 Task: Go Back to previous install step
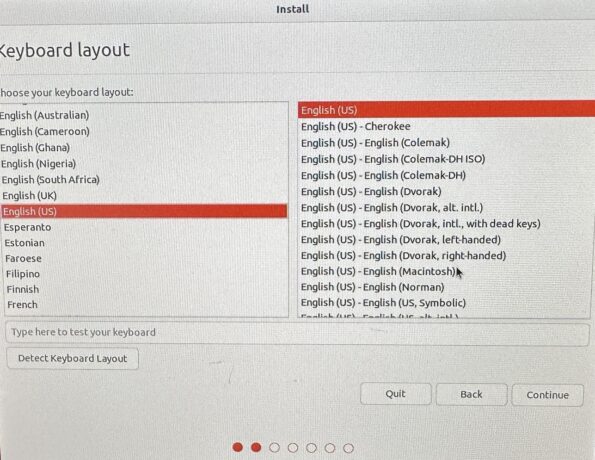pos(471,394)
